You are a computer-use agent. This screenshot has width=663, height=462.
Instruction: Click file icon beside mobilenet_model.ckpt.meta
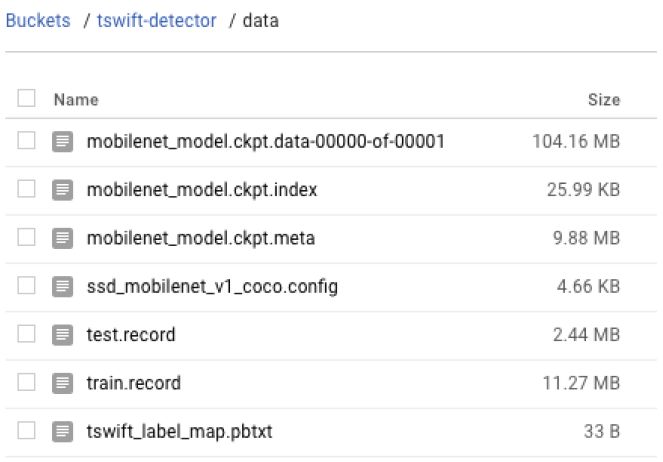(63, 238)
